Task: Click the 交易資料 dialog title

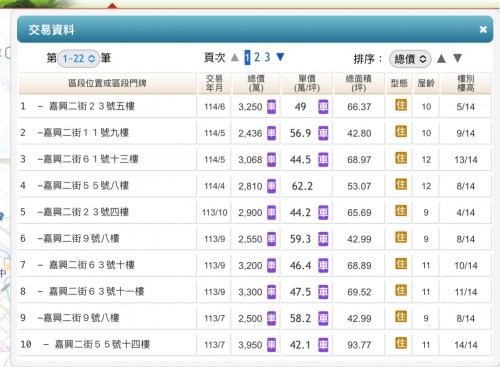Action: click(51, 30)
